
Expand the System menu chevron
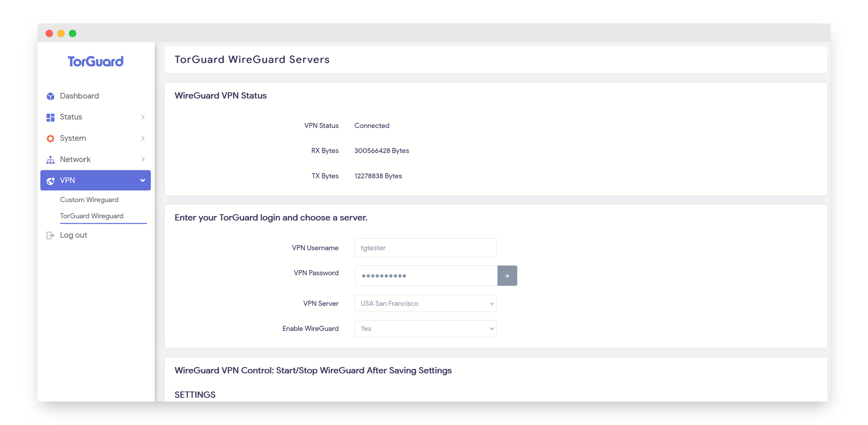[143, 138]
